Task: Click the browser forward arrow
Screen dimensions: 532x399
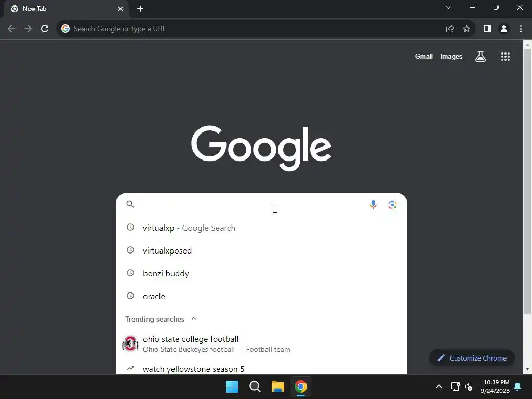Action: tap(28, 29)
